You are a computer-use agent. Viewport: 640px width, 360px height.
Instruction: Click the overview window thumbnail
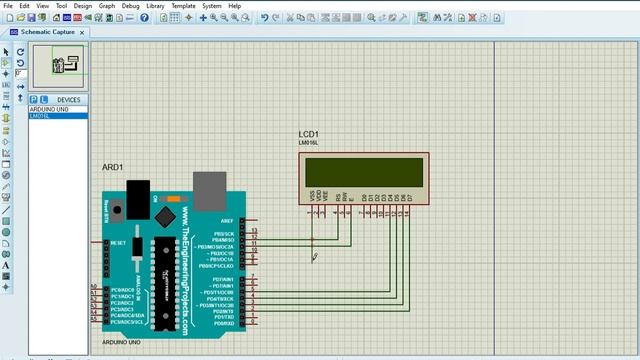coord(58,66)
